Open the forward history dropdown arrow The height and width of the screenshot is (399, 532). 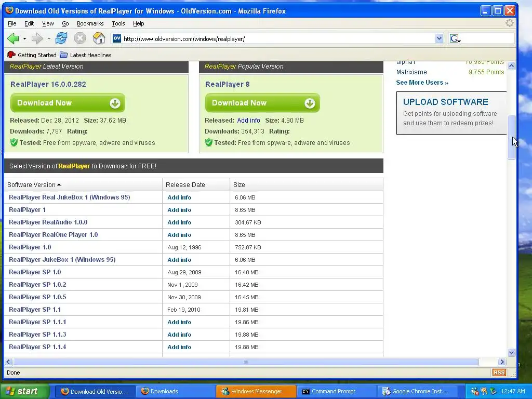pyautogui.click(x=49, y=38)
